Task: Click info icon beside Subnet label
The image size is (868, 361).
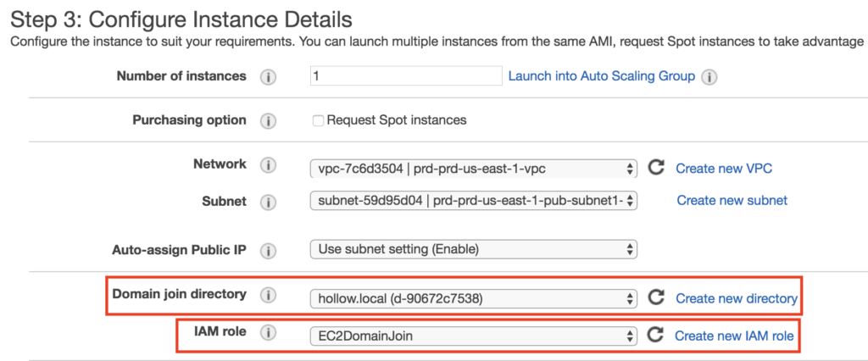Action: (x=269, y=203)
